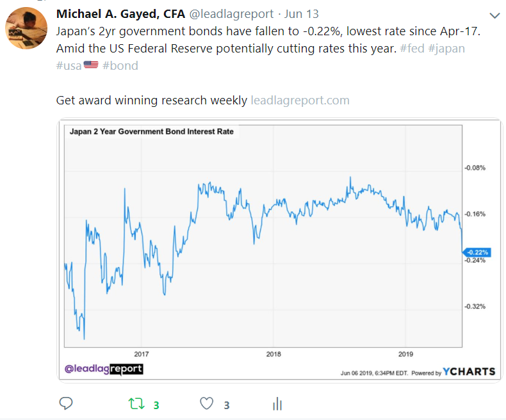Follow the #usa hashtag link
The image size is (506, 420).
(69, 65)
